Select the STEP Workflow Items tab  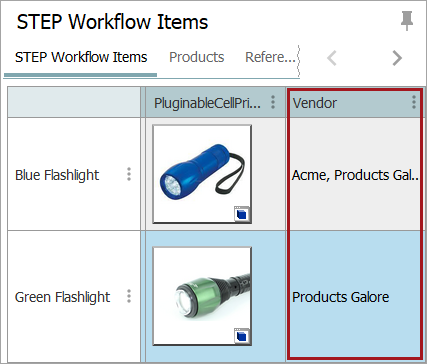coord(81,57)
